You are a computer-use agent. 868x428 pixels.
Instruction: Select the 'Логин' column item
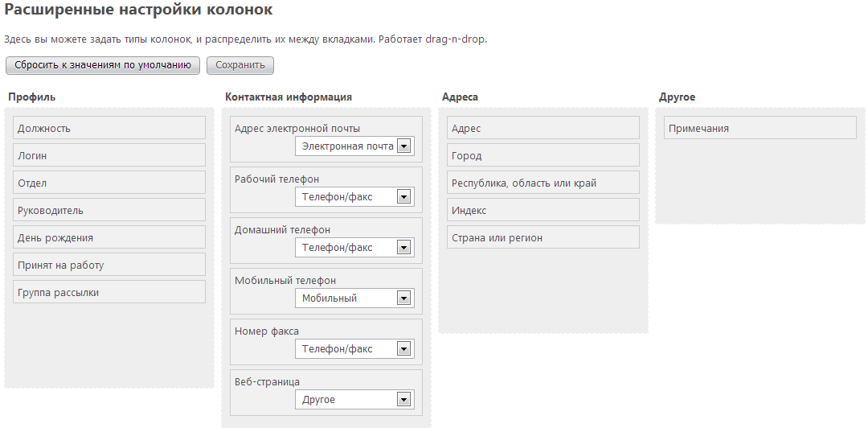tap(109, 155)
